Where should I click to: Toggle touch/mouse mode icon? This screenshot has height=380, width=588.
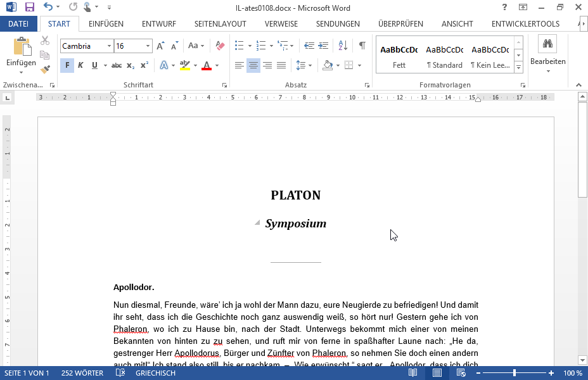pos(87,7)
